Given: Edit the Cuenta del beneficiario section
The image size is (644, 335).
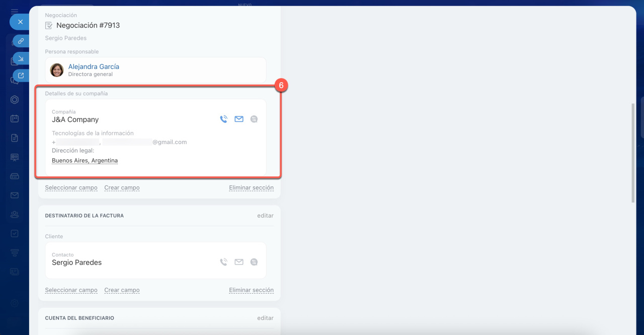Looking at the screenshot, I should point(265,318).
